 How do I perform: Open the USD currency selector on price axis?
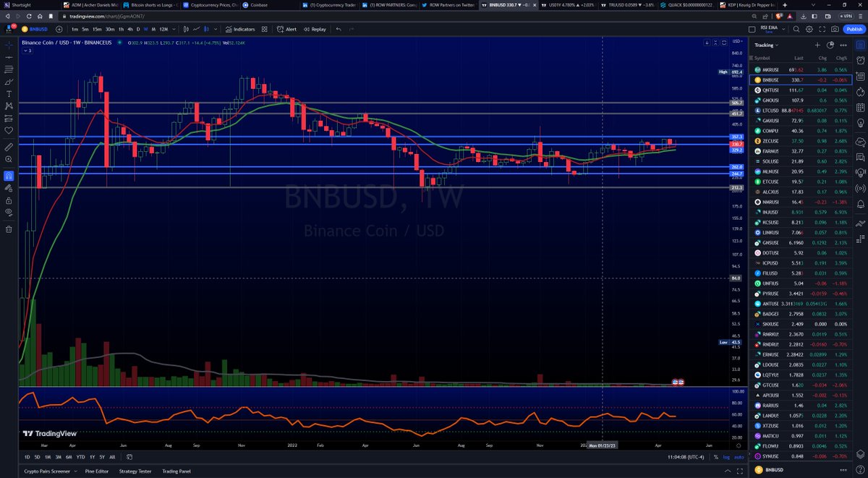[738, 43]
